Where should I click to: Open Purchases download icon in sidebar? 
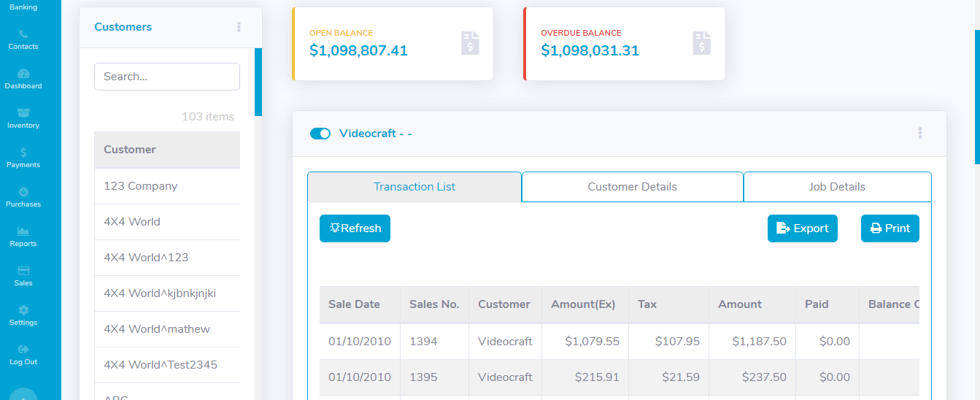23,192
